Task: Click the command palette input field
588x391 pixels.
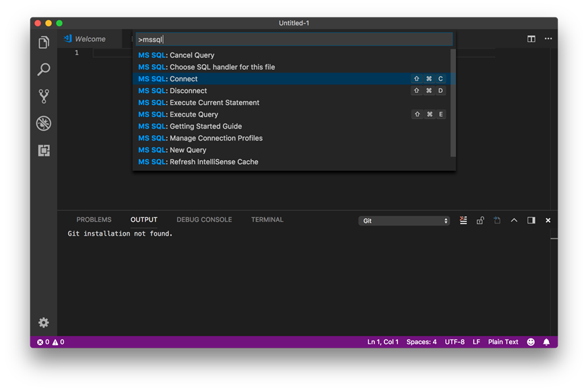Action: 294,39
